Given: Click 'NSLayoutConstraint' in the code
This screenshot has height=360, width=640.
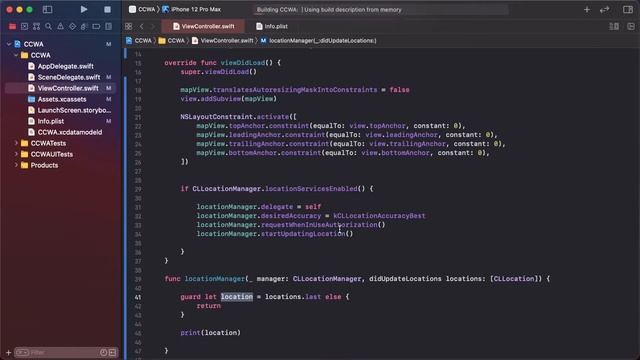Looking at the screenshot, I should 216,117.
